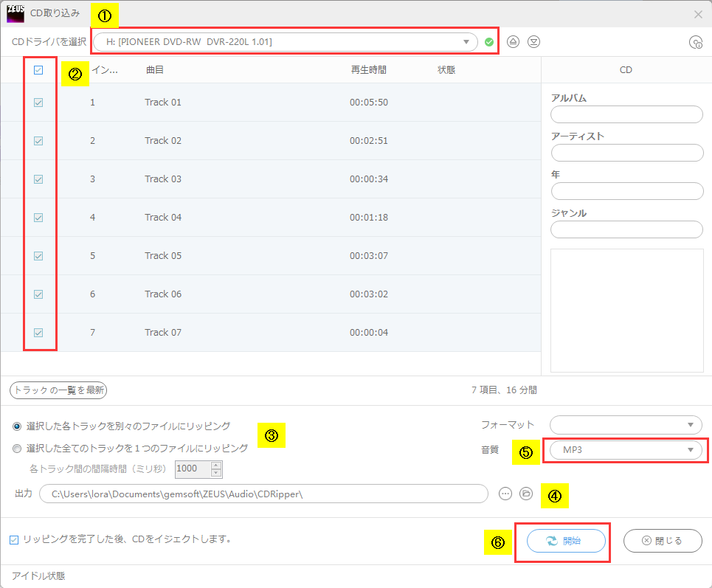Close the CD取り込み window with X
This screenshot has width=712, height=588.
point(699,15)
